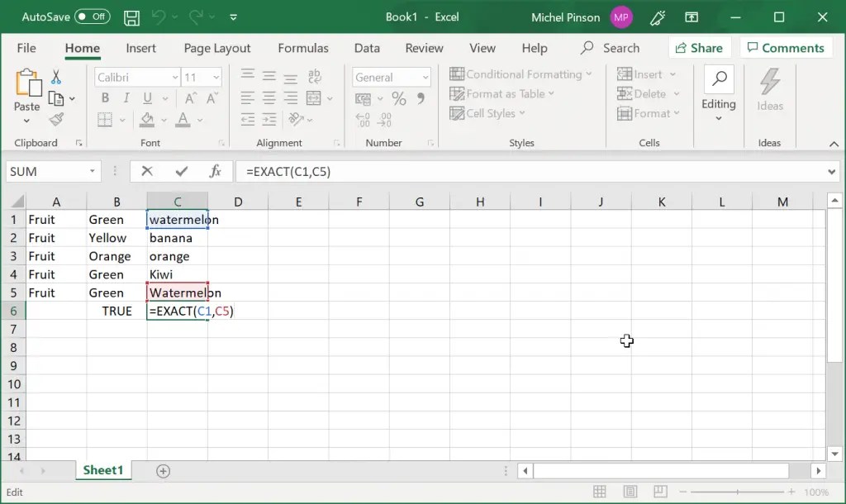
Task: Click the Comma Style icon
Action: 421,97
